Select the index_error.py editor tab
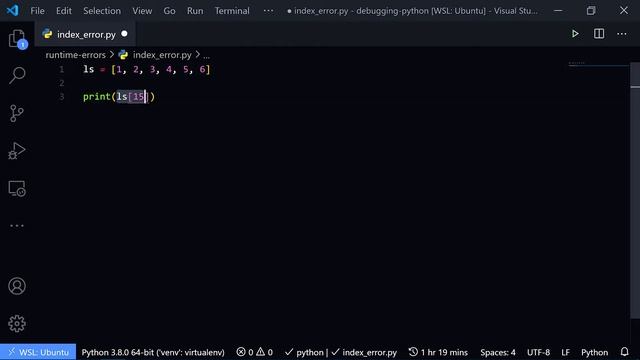Image resolution: width=640 pixels, height=360 pixels. point(86,34)
